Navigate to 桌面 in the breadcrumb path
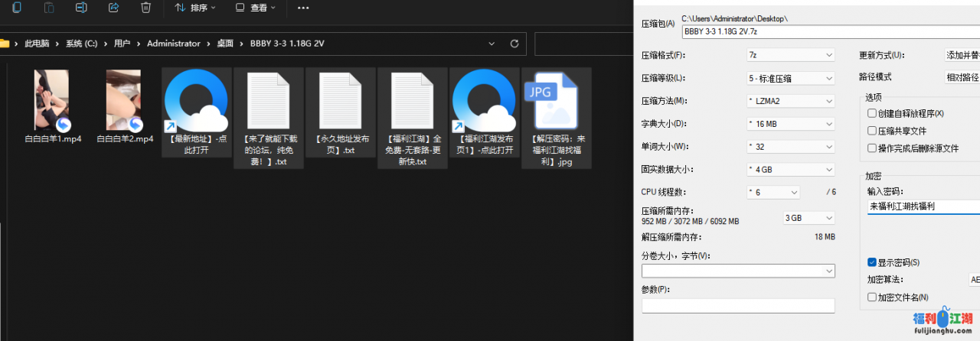The image size is (980, 341). coord(225,44)
